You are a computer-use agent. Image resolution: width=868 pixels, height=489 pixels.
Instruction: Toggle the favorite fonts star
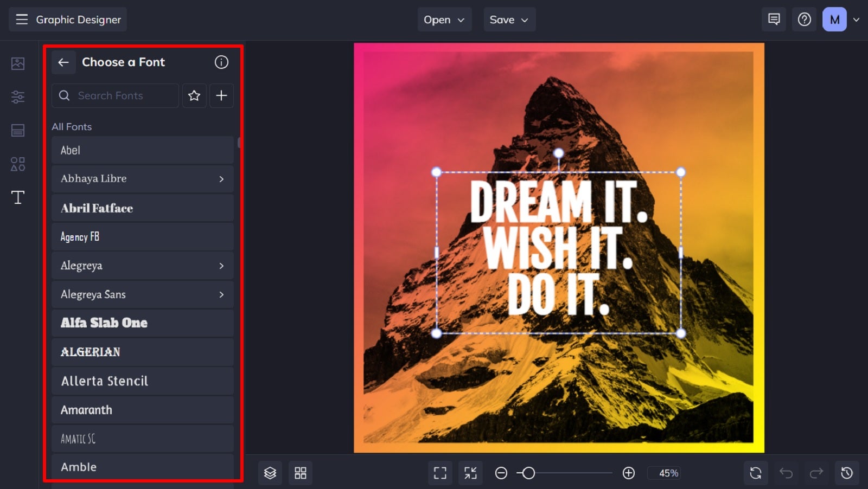tap(194, 95)
